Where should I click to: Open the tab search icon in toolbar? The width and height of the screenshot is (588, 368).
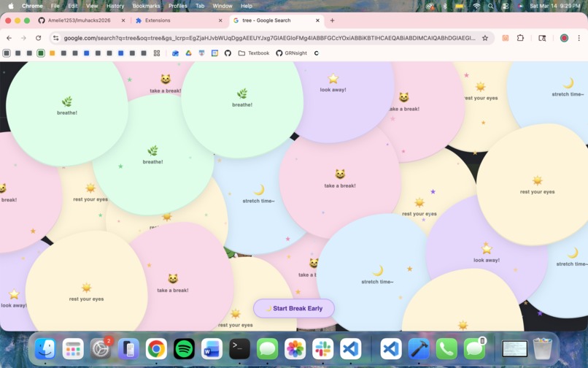pos(542,38)
